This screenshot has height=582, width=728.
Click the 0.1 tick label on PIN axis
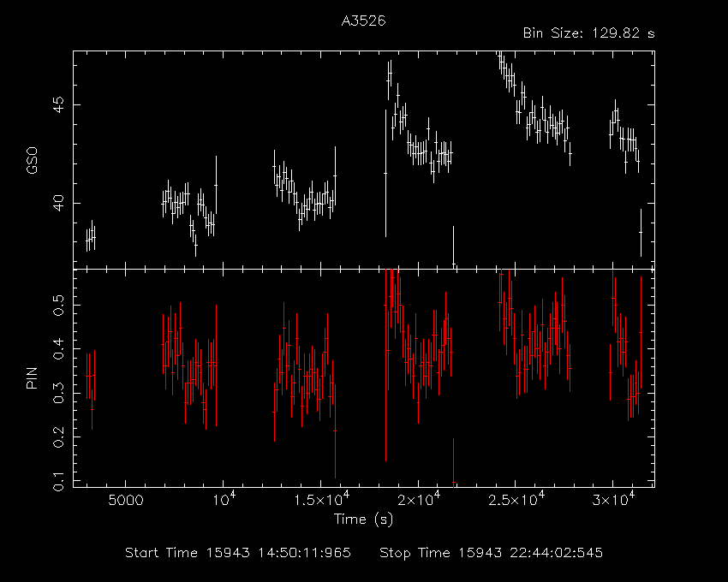coord(59,481)
